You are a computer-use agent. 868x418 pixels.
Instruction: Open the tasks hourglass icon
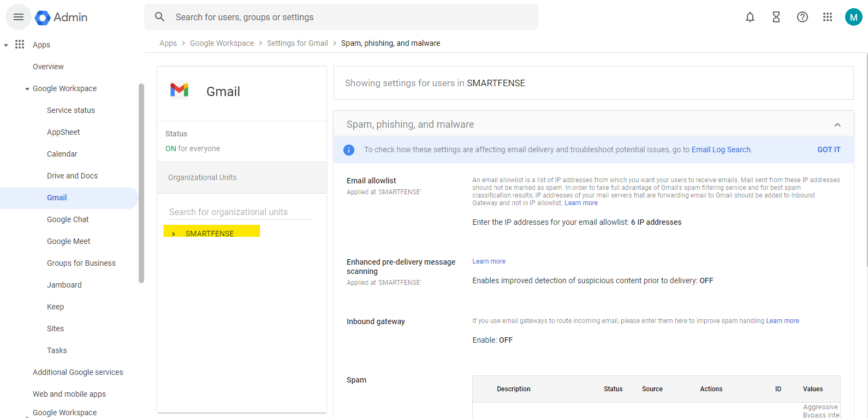click(776, 17)
